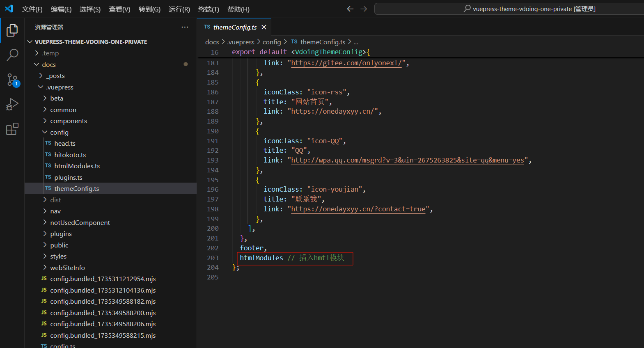Open the Explorer view in the activity bar
The height and width of the screenshot is (348, 644).
coord(12,30)
